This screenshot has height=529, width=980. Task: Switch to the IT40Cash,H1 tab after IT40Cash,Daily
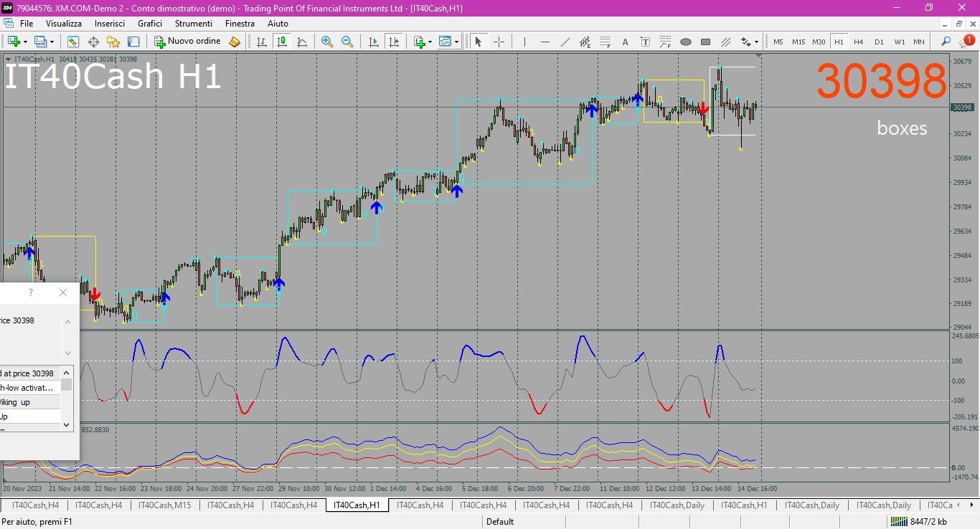point(744,505)
